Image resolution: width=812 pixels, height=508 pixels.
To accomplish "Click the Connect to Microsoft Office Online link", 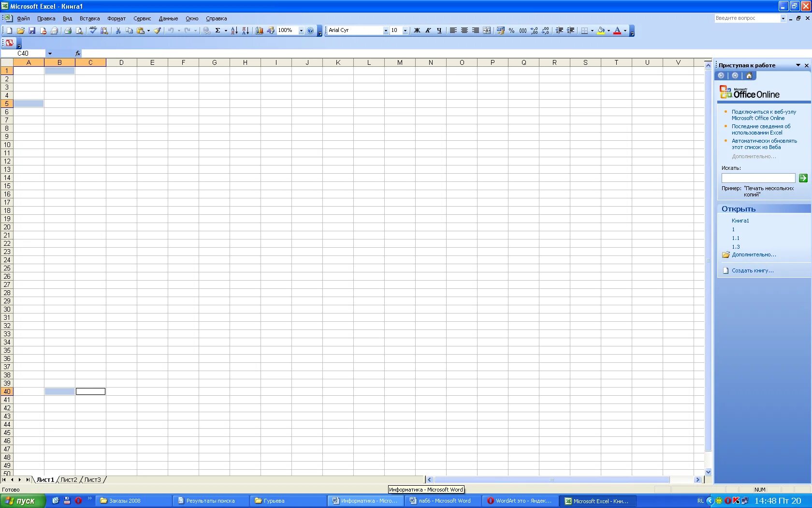I will [764, 115].
